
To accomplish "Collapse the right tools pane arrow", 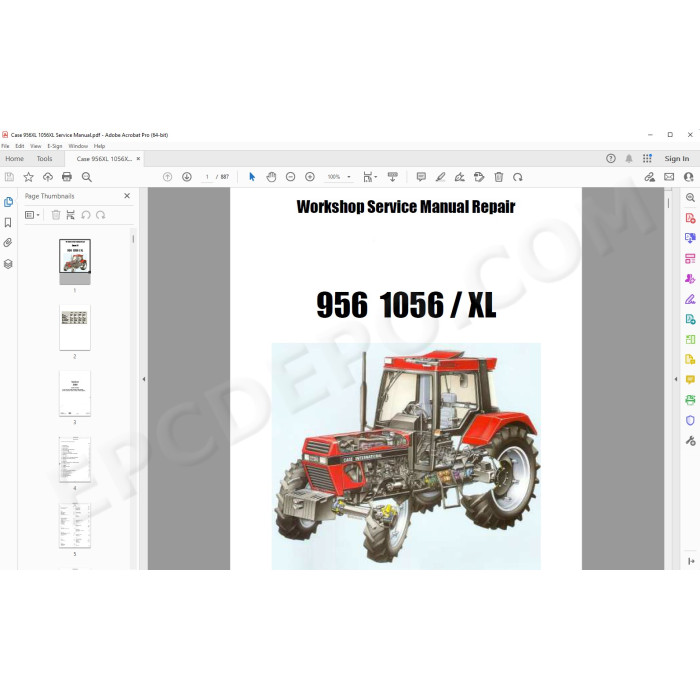I will point(676,379).
